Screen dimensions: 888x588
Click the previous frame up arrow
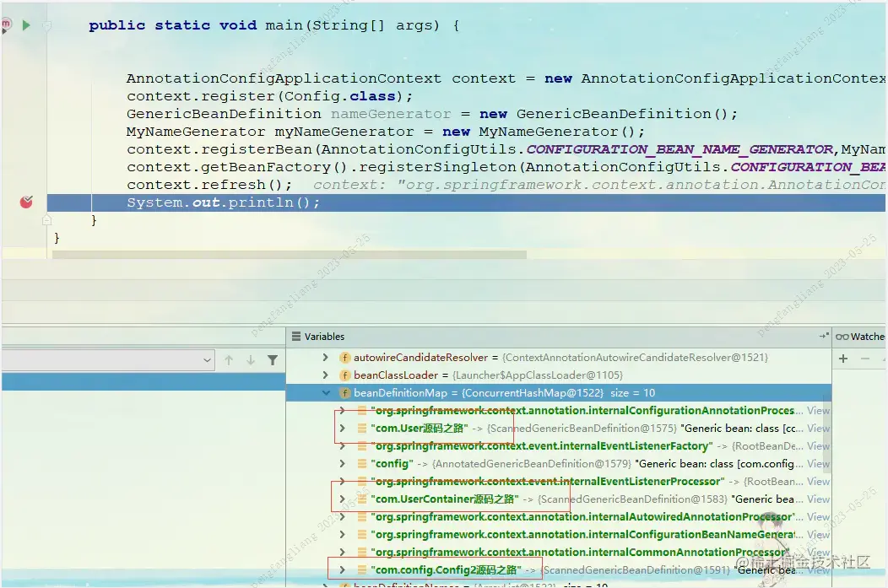click(229, 360)
